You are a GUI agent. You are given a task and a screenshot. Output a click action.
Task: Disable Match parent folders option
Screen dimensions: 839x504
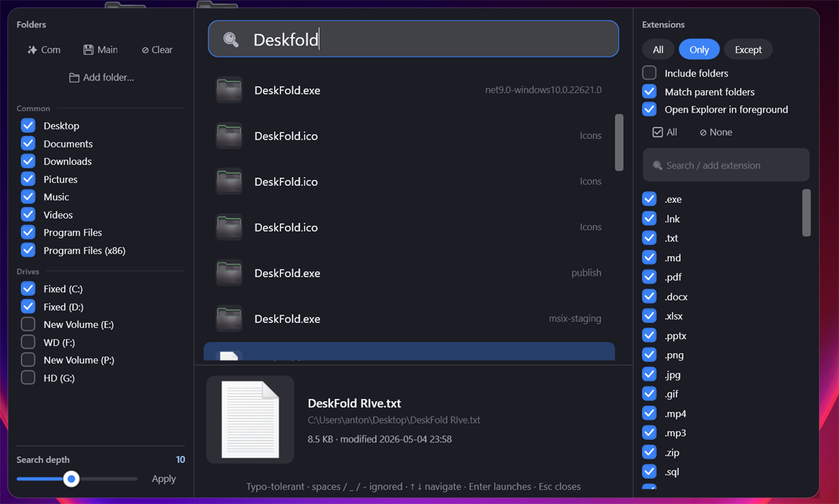click(x=650, y=92)
